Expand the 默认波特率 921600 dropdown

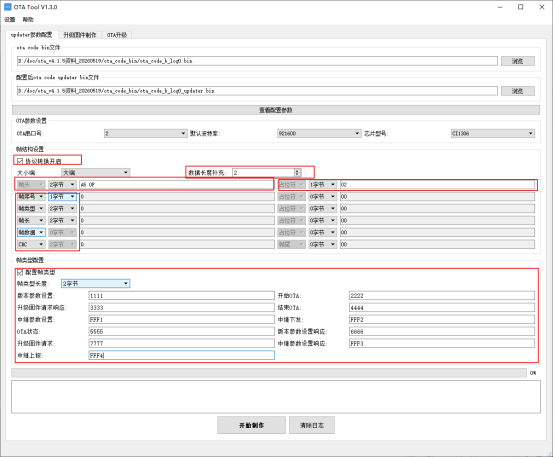click(319, 133)
